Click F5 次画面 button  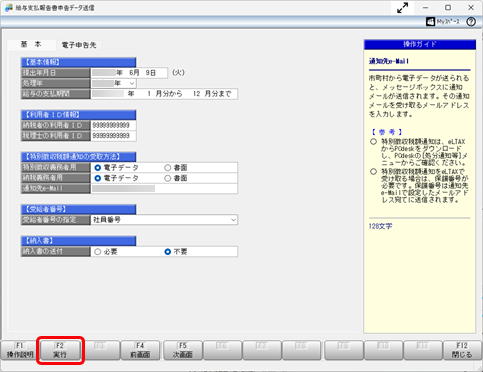(183, 350)
